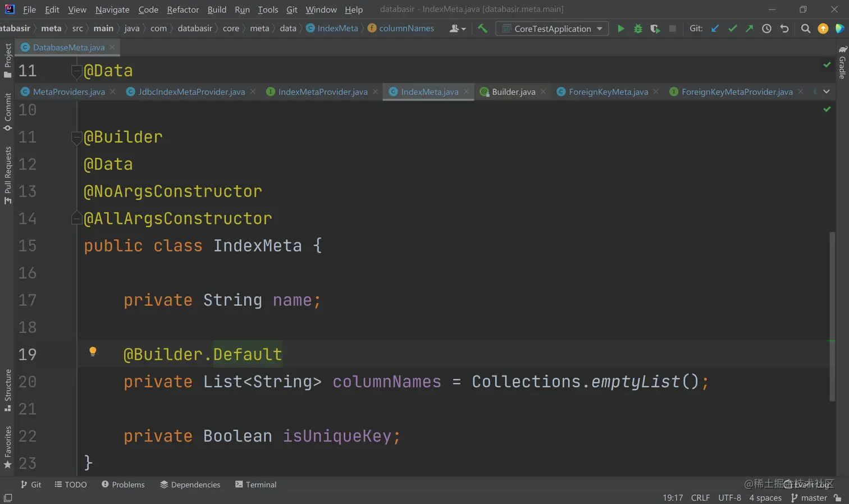Viewport: 849px width, 504px height.
Task: Toggle tool window bars icon bottom-left
Action: click(x=8, y=498)
